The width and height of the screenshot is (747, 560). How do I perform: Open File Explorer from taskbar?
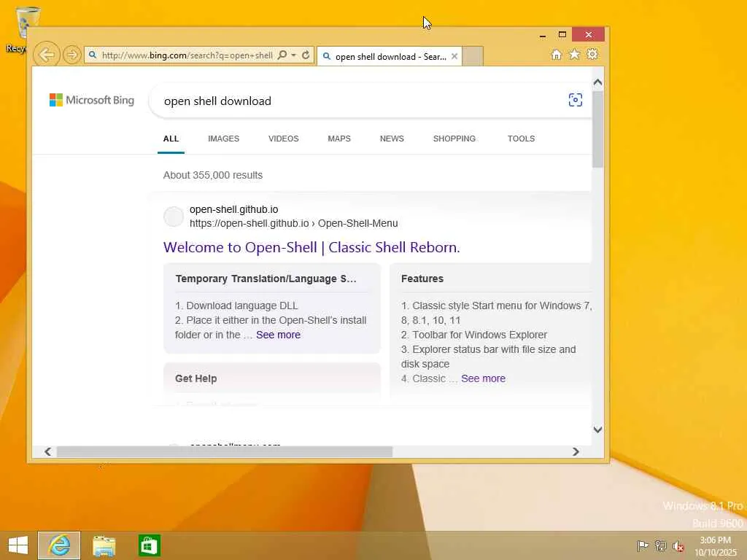[x=104, y=545]
